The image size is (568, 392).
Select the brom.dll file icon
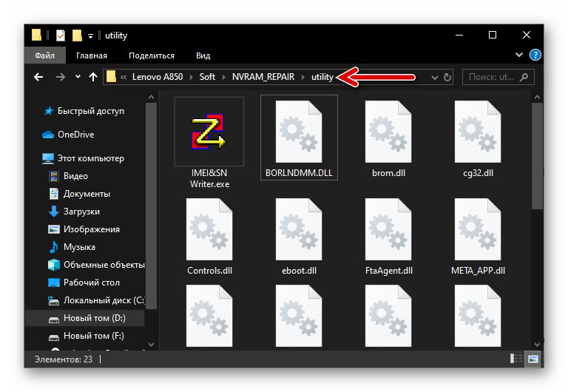coord(388,132)
